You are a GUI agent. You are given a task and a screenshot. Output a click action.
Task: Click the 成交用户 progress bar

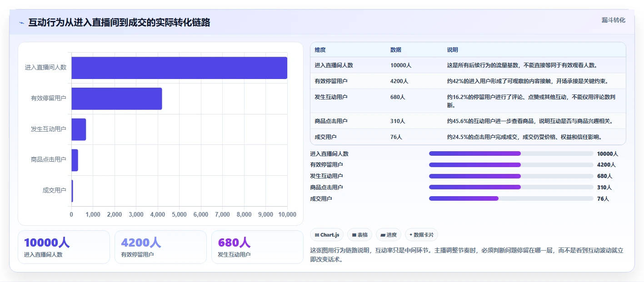point(511,198)
